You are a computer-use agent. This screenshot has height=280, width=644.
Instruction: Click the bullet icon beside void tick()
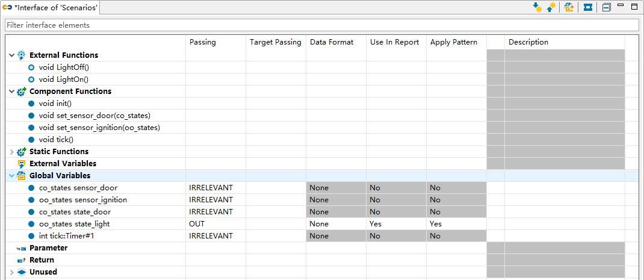tap(31, 139)
